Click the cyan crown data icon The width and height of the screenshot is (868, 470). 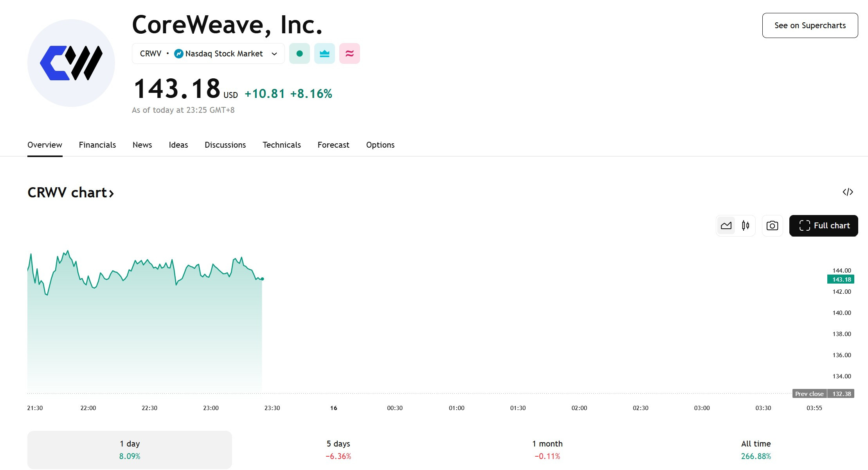point(324,54)
